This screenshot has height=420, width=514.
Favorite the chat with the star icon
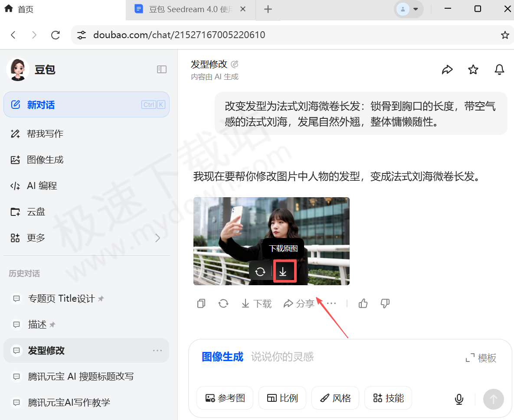473,69
